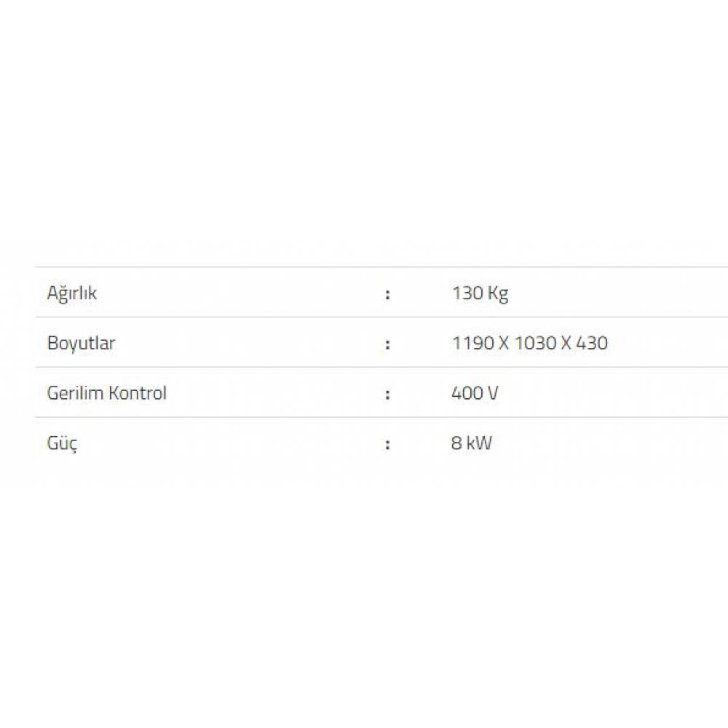Screen dimensions: 728x728
Task: Click the Ağırlık label
Action: pos(72,294)
